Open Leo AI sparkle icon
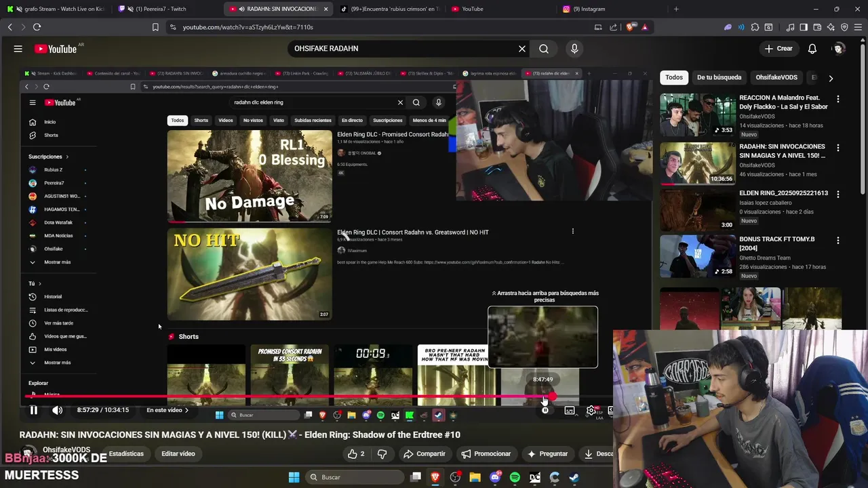The width and height of the screenshot is (868, 488). coord(831,27)
